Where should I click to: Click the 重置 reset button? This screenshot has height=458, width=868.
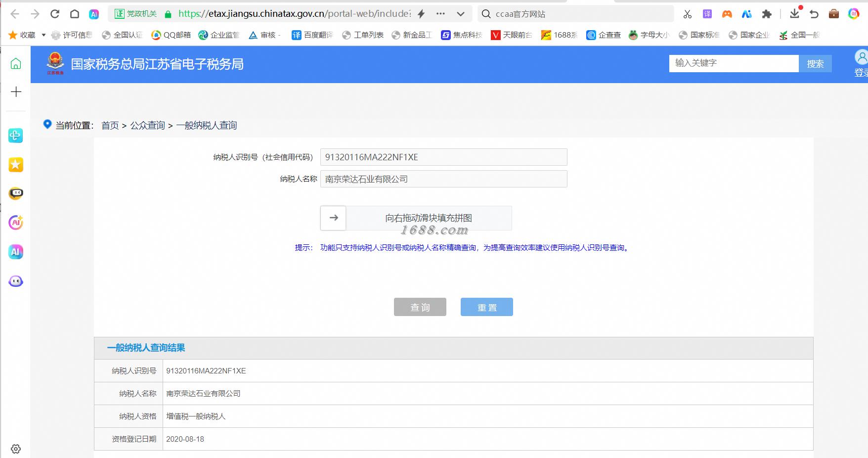click(x=487, y=307)
